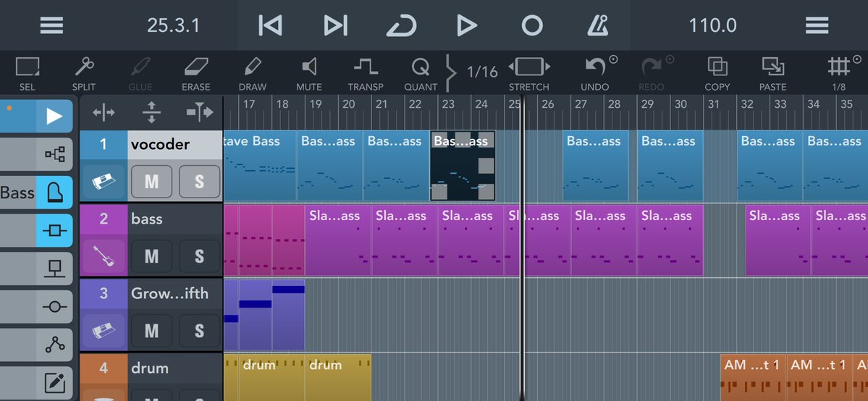Click the Grow...ifth synth instrument icon
The image size is (868, 401).
click(104, 331)
